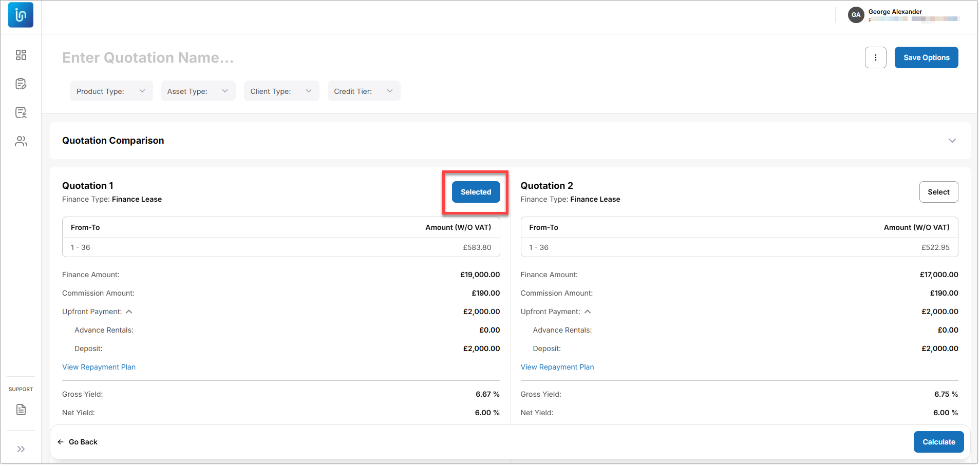Click the Selected button on Quotation 1
This screenshot has height=466, width=980.
[x=476, y=192]
